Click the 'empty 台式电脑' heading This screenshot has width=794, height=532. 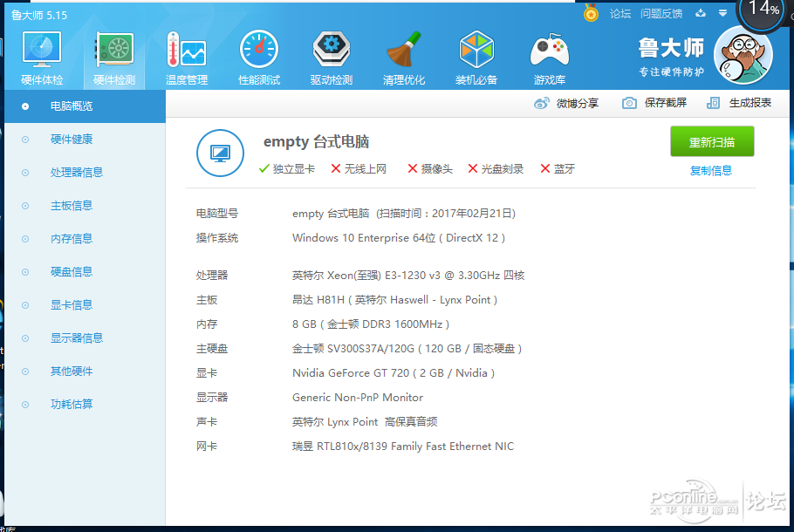[x=316, y=142]
